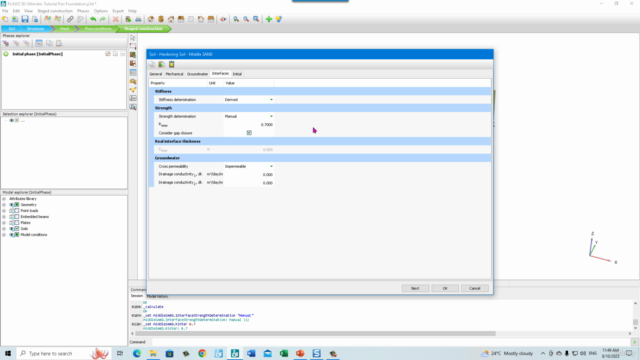The image size is (640, 360).
Task: Open the Staged construction menu
Action: (x=55, y=11)
